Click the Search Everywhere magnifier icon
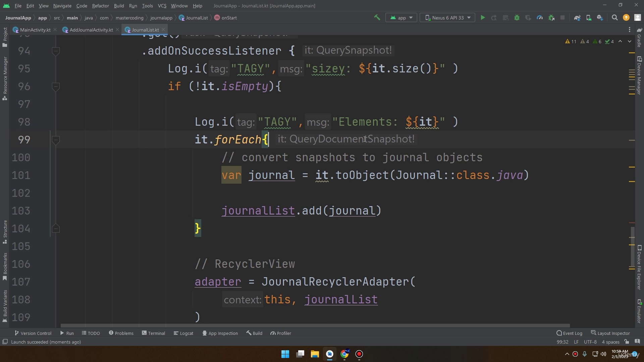The height and width of the screenshot is (362, 644). 615,18
